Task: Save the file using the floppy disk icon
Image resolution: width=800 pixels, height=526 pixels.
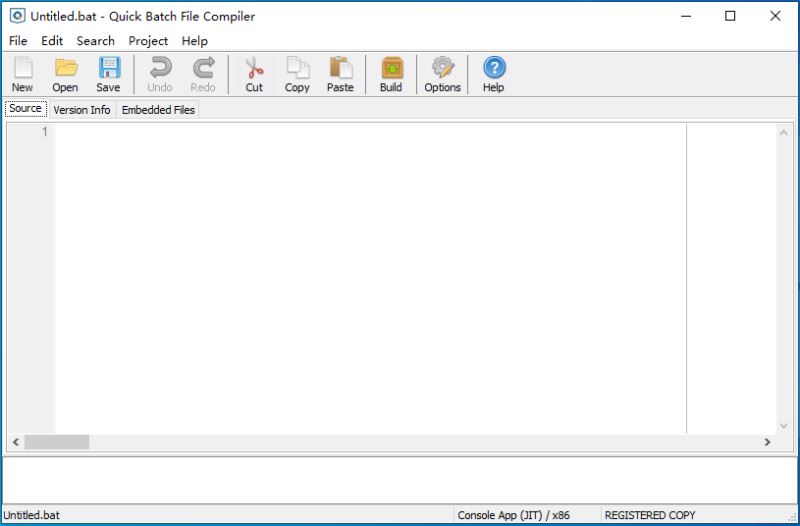Action: click(x=108, y=74)
